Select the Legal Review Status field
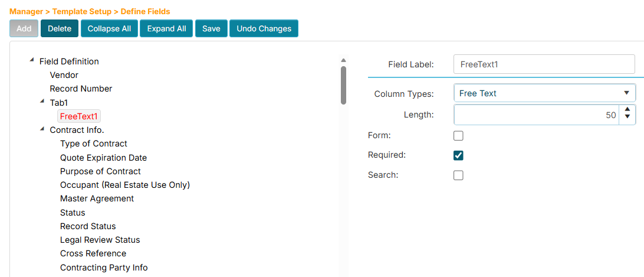644x277 pixels. [x=100, y=240]
